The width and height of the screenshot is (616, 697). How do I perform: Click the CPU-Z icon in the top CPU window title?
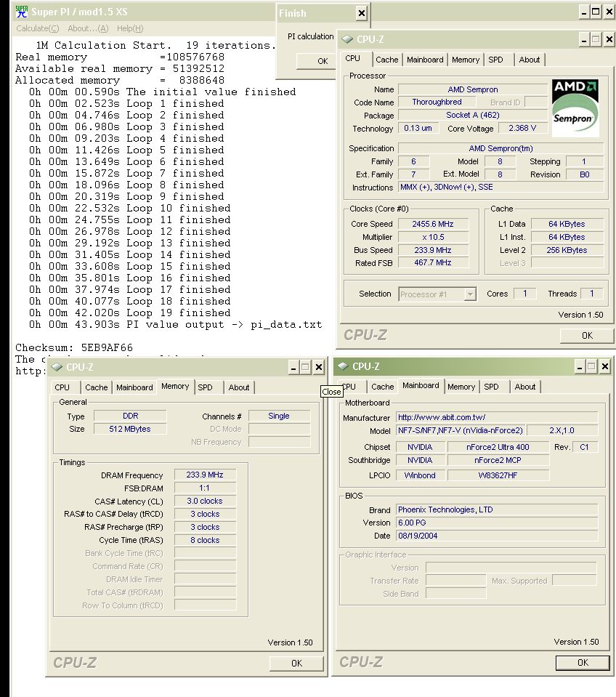click(x=347, y=39)
